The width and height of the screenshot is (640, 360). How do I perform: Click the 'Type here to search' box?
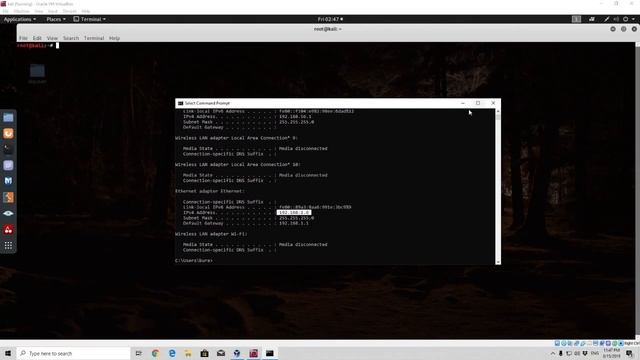73,353
